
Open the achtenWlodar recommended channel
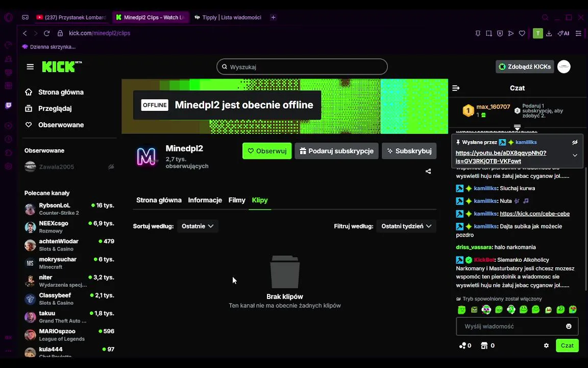[69, 245]
